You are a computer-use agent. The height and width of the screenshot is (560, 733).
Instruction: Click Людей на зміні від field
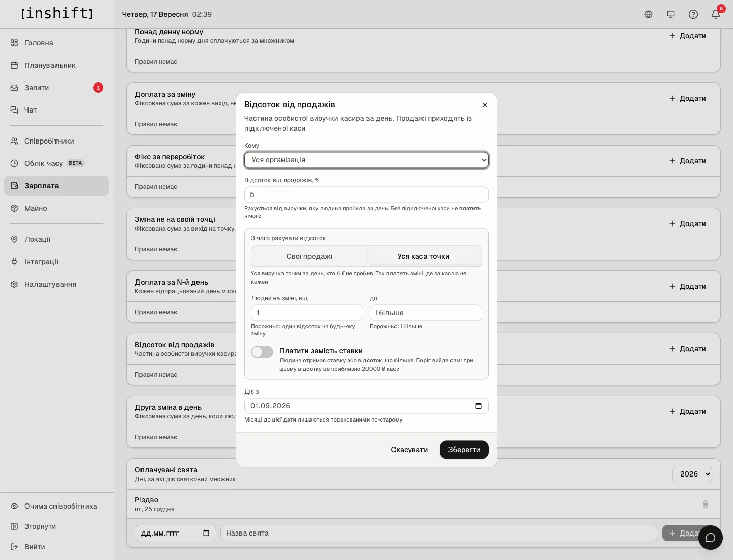click(x=307, y=313)
